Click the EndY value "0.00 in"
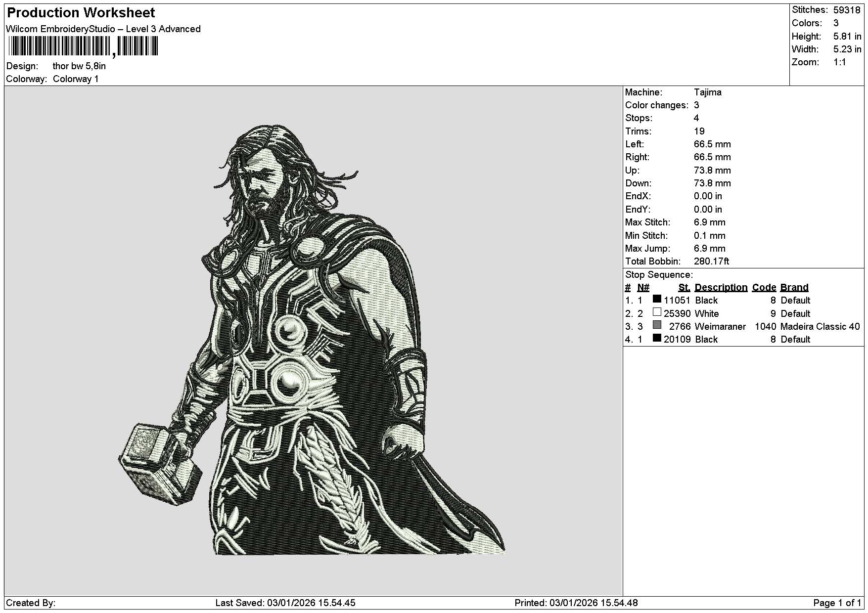 [708, 210]
